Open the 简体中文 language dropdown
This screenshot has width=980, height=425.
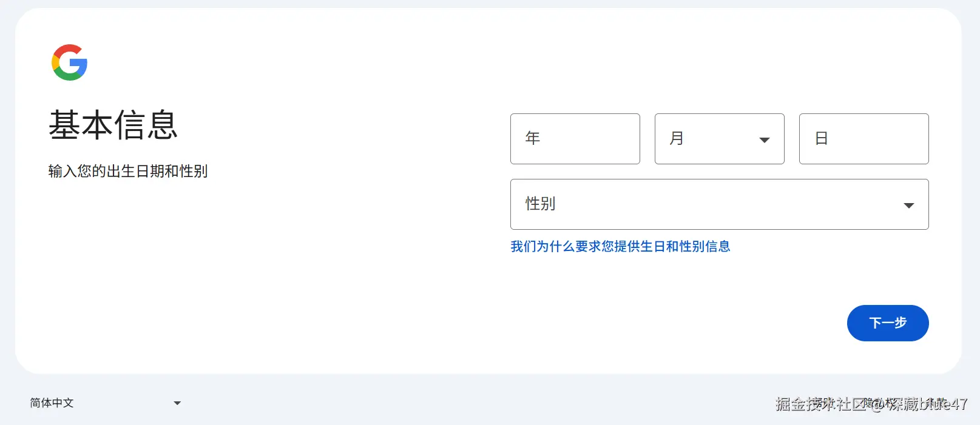point(106,403)
